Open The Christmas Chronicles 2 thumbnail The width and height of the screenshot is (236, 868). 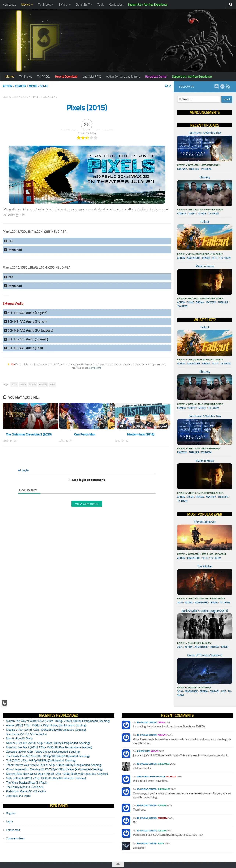point(30,416)
